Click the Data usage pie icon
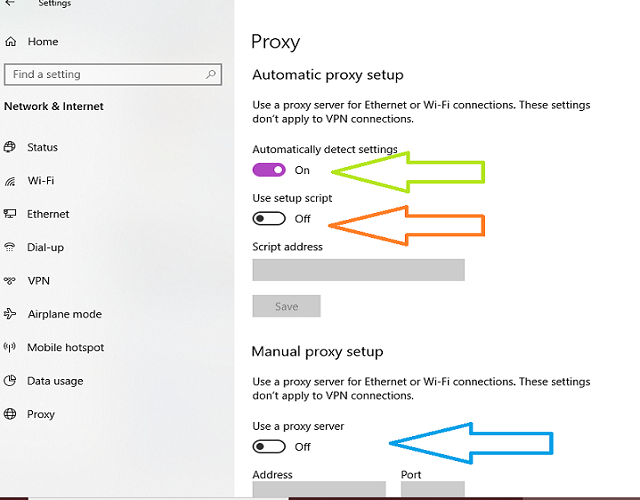The height and width of the screenshot is (500, 640). click(x=10, y=381)
